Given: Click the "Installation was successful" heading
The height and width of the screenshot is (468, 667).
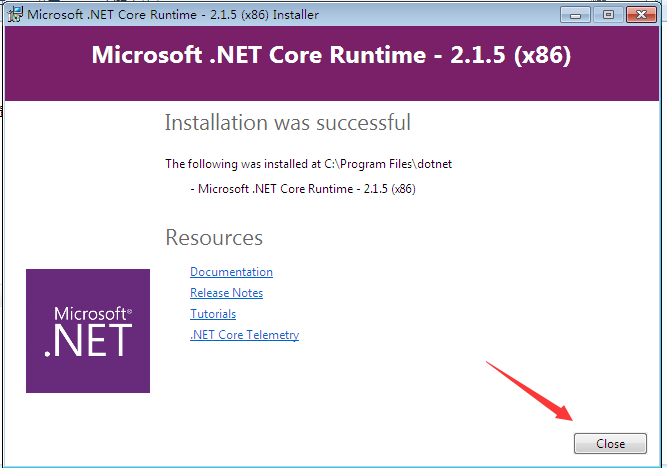Looking at the screenshot, I should coord(287,123).
